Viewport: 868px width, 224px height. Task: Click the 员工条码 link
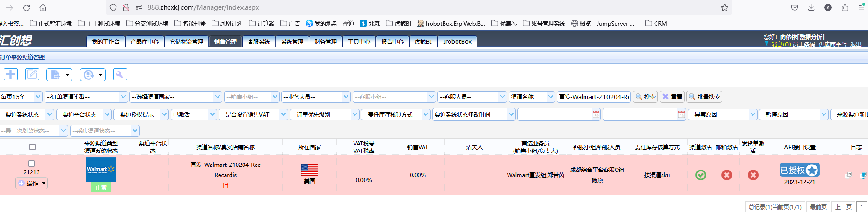pyautogui.click(x=804, y=44)
